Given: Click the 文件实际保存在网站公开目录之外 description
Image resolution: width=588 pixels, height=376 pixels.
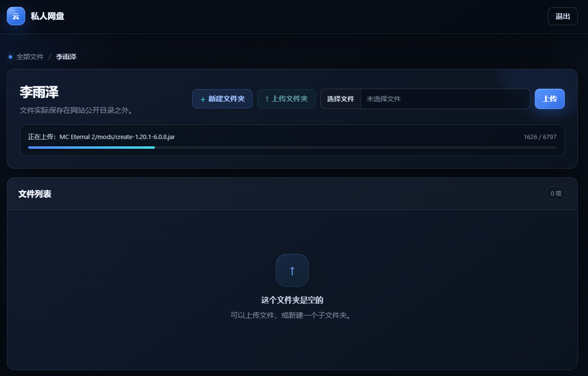Looking at the screenshot, I should point(76,110).
